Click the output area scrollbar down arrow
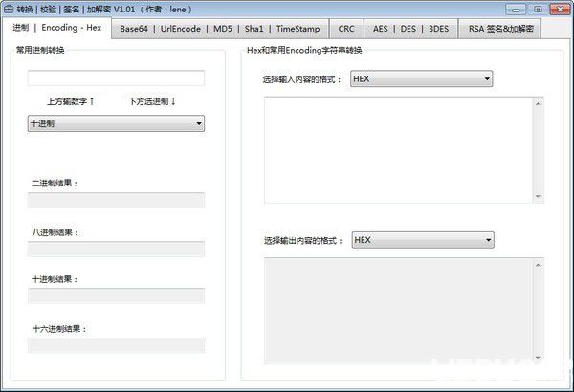Viewport: 574px width, 392px height. tap(538, 358)
